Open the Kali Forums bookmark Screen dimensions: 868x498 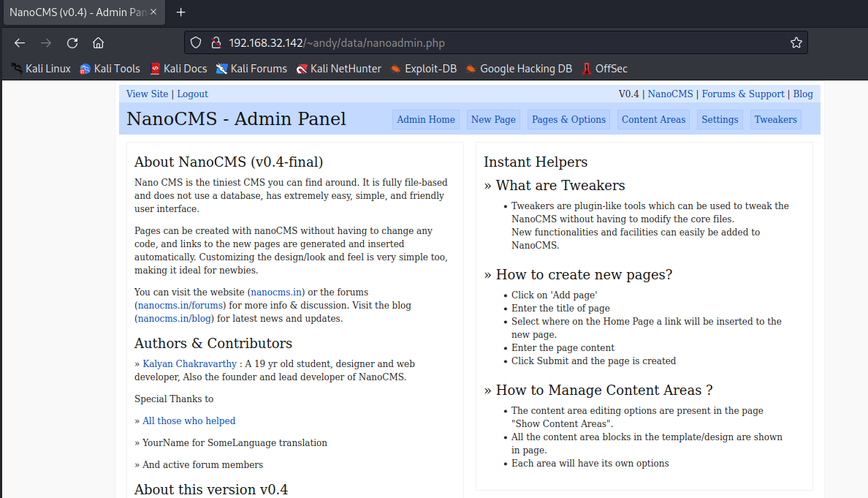251,69
